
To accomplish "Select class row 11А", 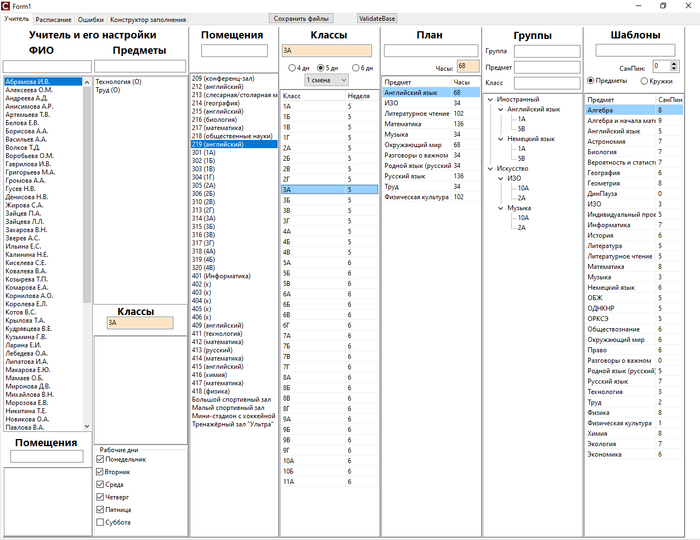I will pos(329,482).
